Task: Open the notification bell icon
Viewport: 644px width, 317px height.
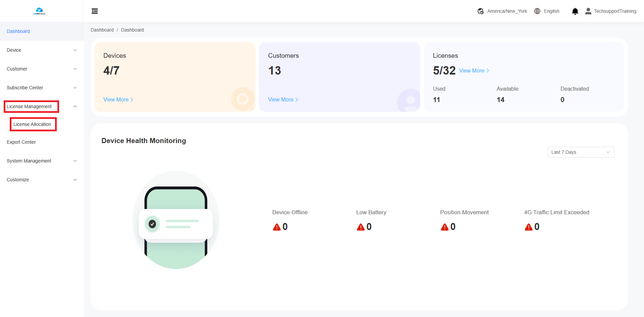Action: [x=575, y=11]
